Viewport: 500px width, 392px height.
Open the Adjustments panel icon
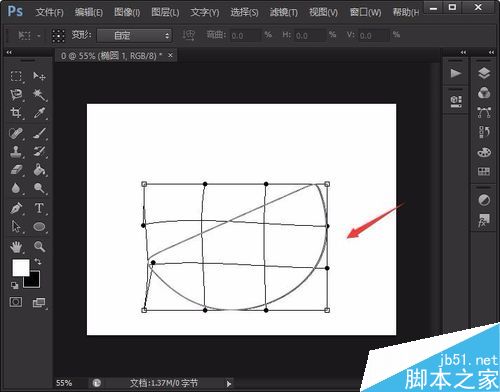pyautogui.click(x=484, y=200)
